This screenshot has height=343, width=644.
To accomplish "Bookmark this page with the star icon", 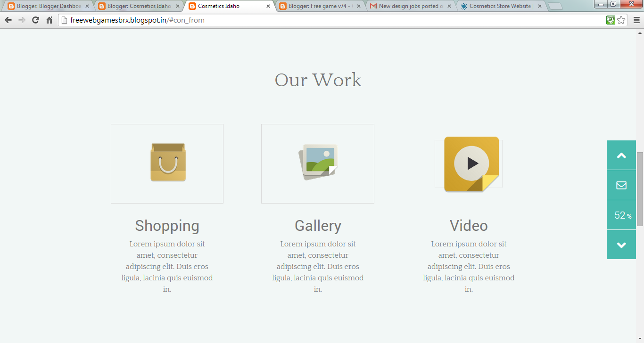I will pyautogui.click(x=621, y=20).
